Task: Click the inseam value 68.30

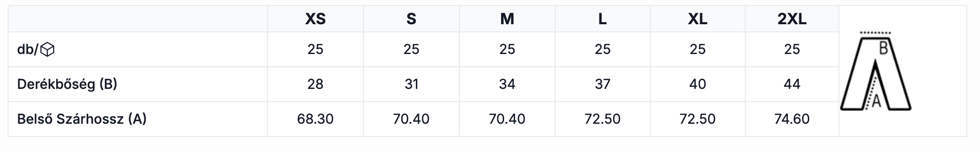Action: pos(315,119)
